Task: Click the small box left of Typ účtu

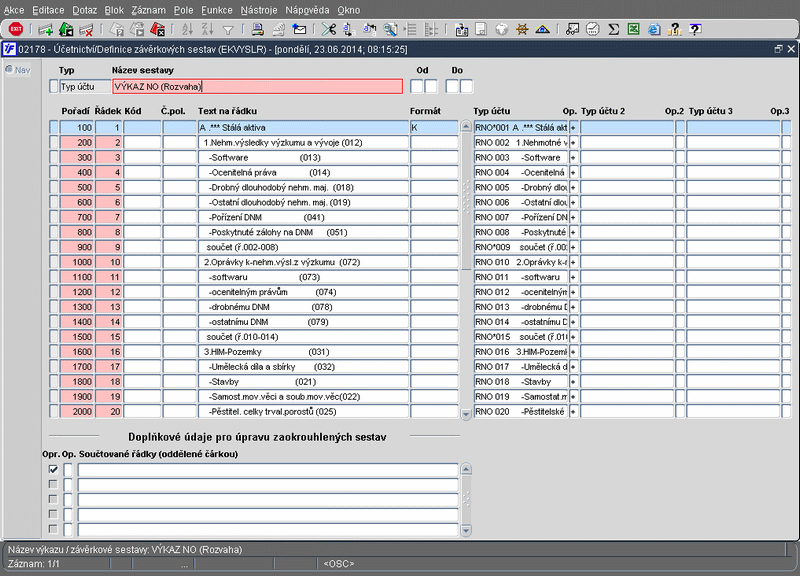Action: (54, 86)
